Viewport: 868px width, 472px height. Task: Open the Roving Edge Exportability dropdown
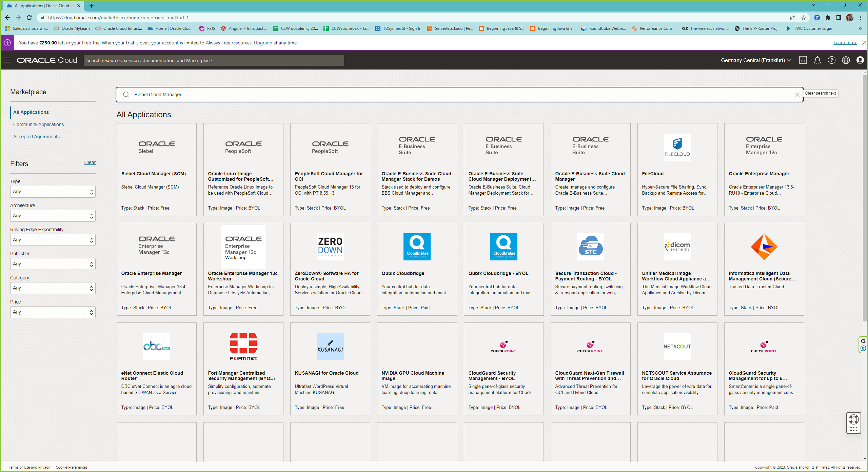(x=53, y=240)
